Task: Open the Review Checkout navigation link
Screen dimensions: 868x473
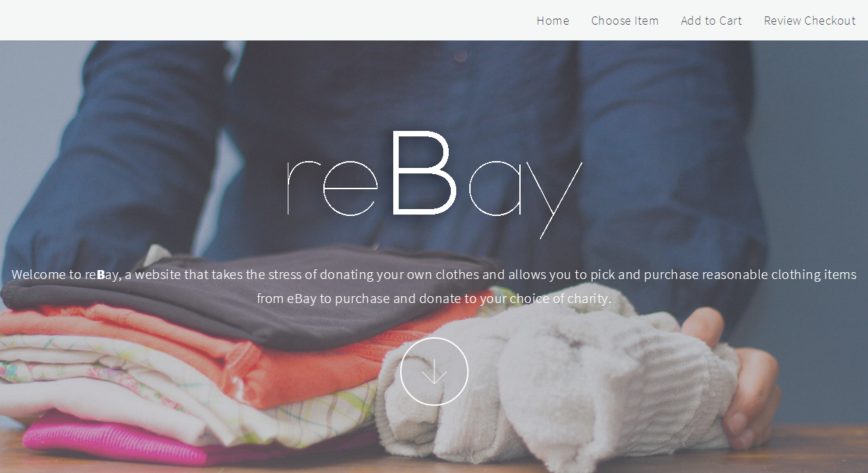Action: click(x=810, y=21)
